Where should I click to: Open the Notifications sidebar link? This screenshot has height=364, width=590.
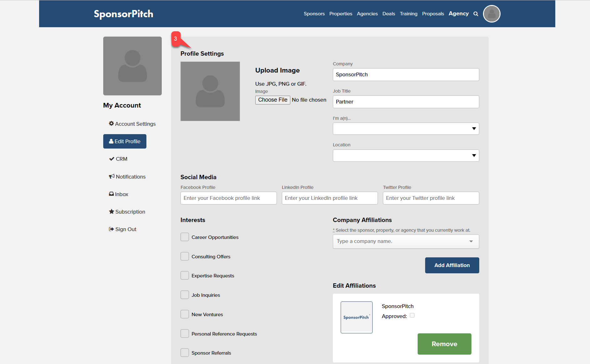click(127, 177)
